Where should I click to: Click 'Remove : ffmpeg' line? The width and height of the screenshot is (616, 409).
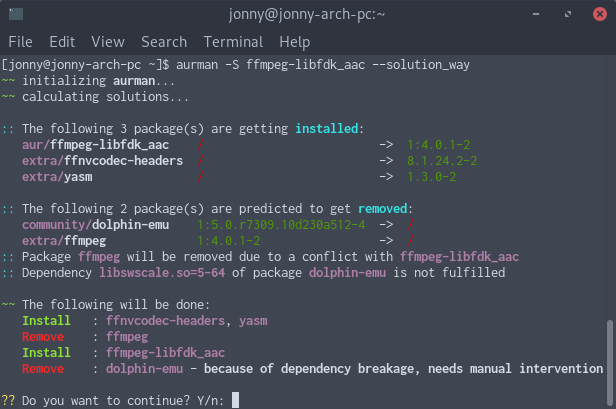click(85, 337)
